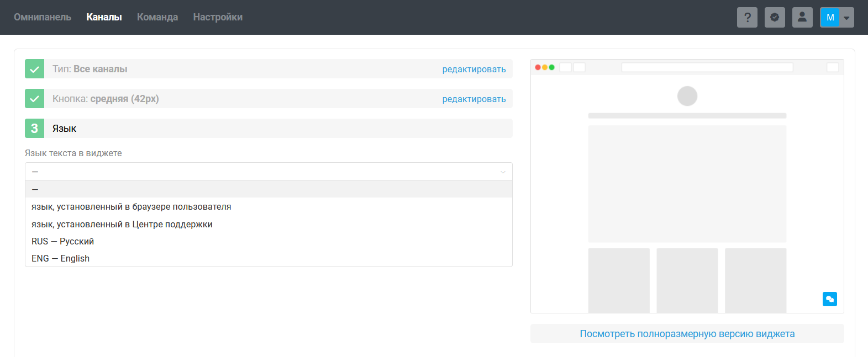Click the green checkmark beside Тип
The height and width of the screenshot is (357, 868).
point(34,69)
